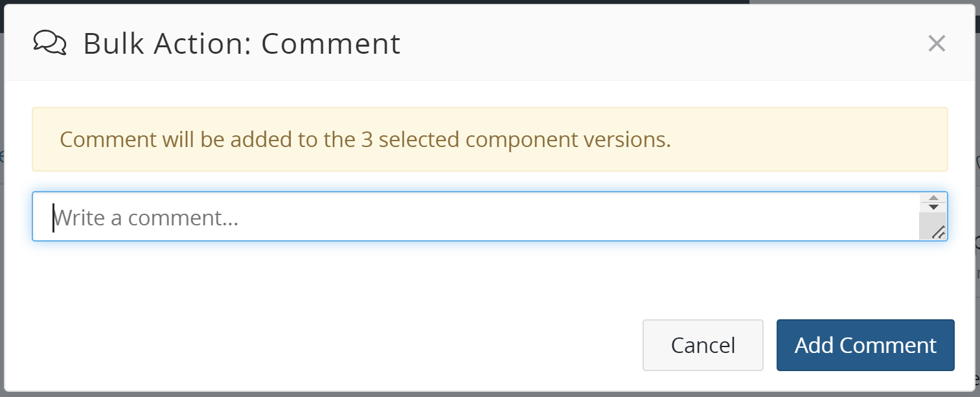Click the speech bubbles comment icon
The height and width of the screenshot is (397, 980).
tap(50, 43)
